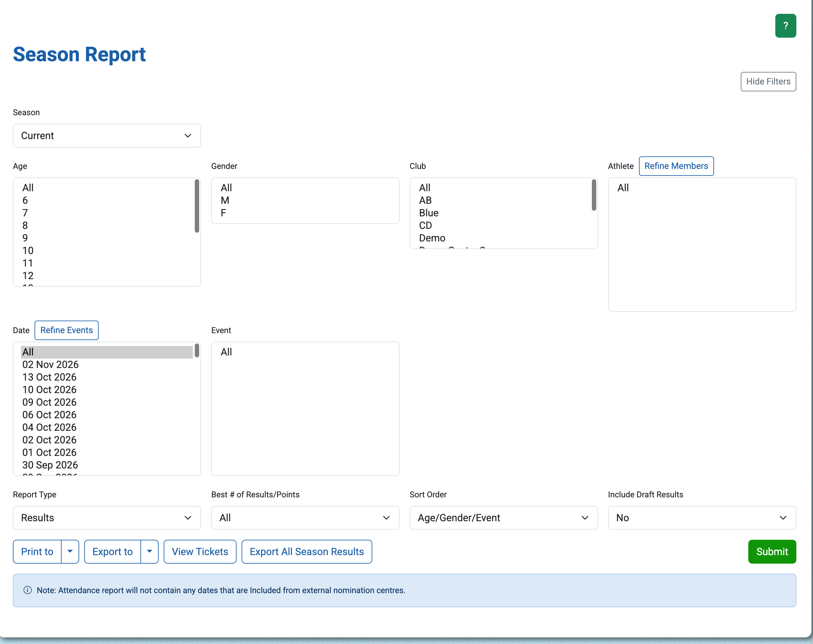Open the green help question mark button

coord(785,26)
